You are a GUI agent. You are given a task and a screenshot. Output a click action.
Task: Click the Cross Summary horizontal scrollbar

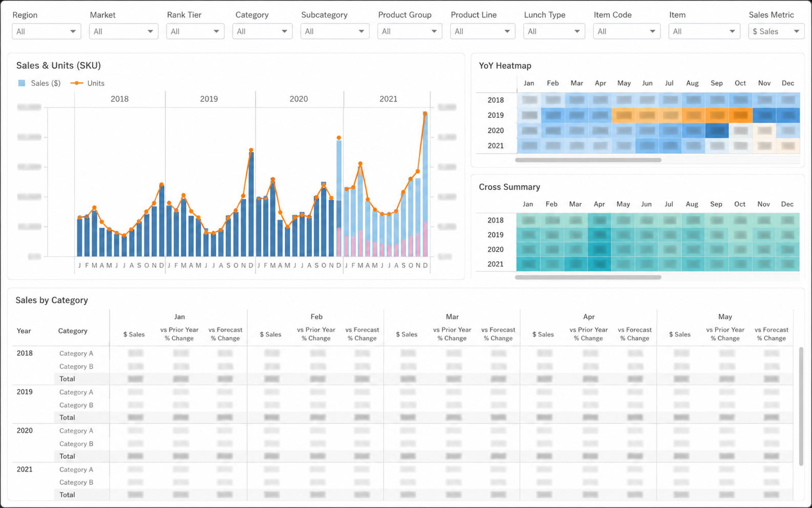point(588,277)
